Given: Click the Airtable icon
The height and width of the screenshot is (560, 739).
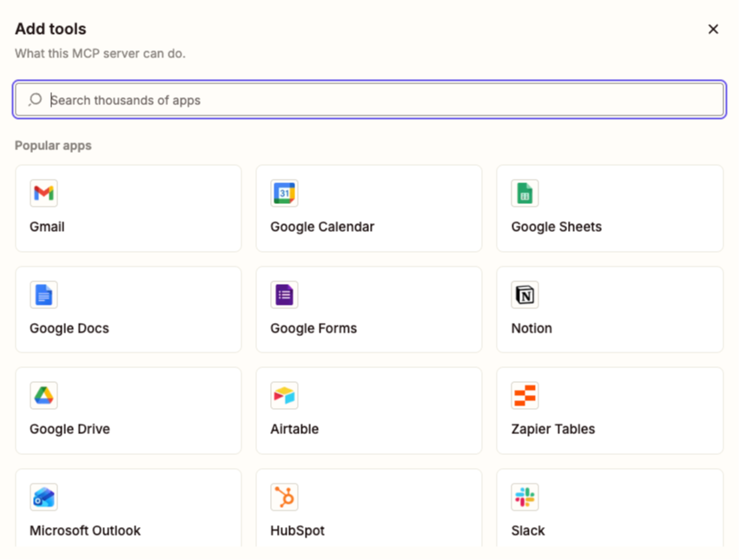Looking at the screenshot, I should [284, 395].
